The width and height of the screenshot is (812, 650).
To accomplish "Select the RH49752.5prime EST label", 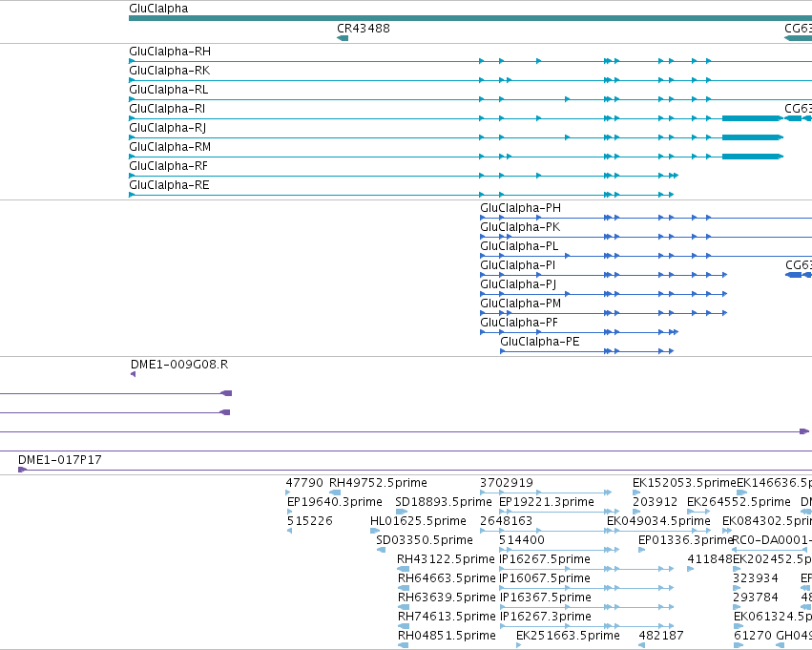I will (x=378, y=483).
